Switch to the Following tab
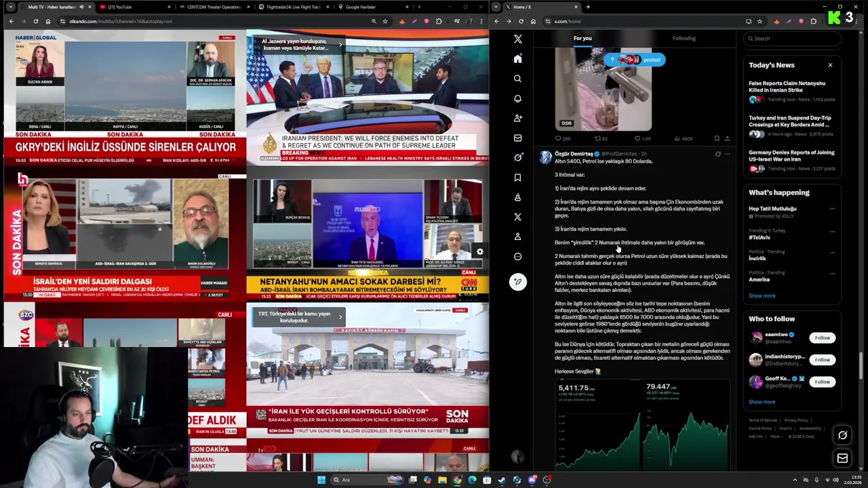 tap(684, 39)
